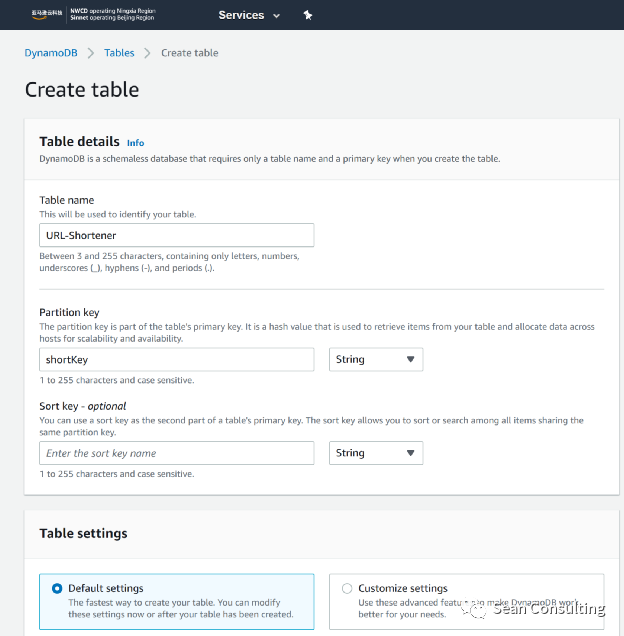Click '1 to 255 characters' hint under shortKey
The image size is (624, 636).
tap(117, 380)
